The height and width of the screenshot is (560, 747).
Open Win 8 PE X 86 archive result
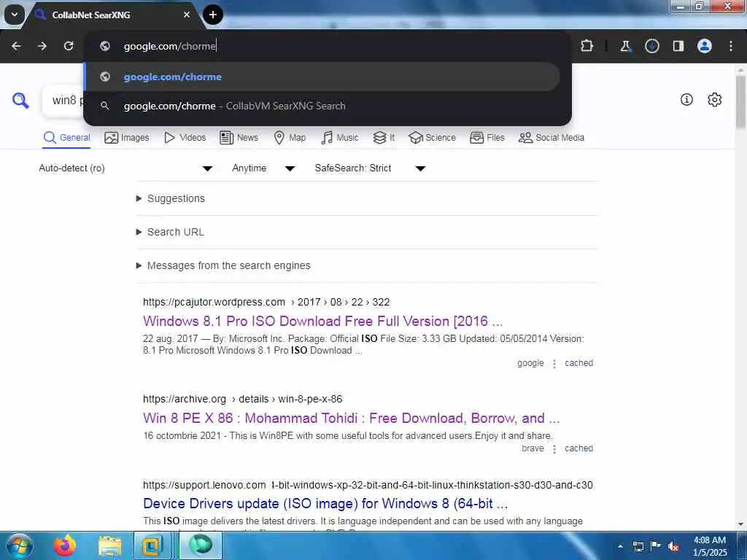pos(351,418)
